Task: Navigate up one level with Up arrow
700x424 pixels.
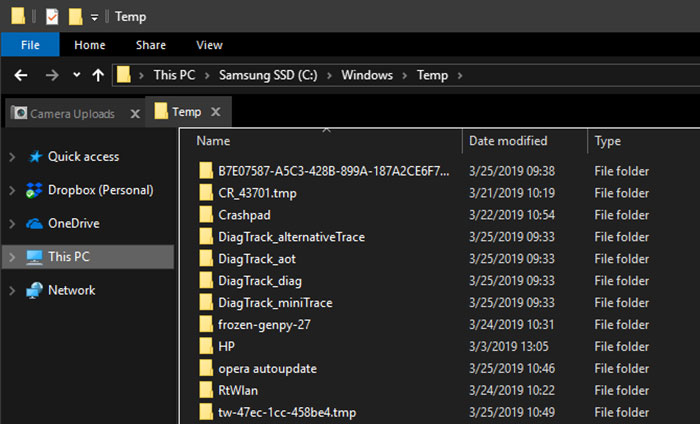Action: click(x=97, y=75)
